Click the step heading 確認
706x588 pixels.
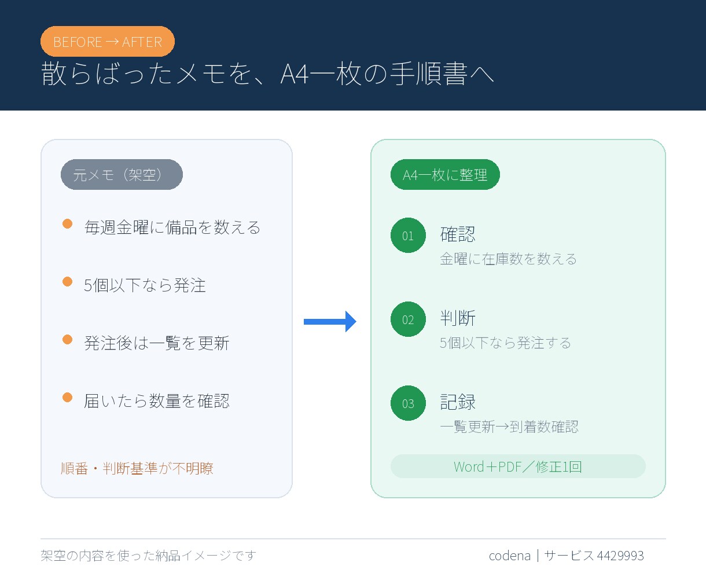458,234
